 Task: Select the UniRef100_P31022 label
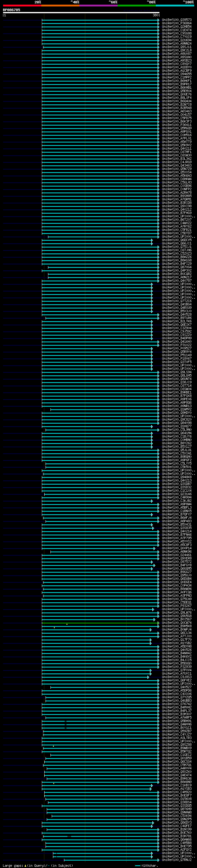(177, 345)
